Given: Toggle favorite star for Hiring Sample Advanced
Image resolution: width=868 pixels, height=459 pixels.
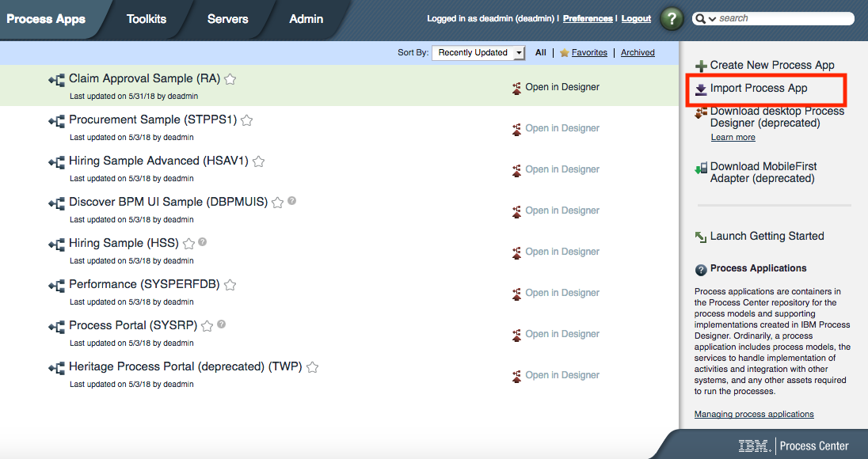Looking at the screenshot, I should coord(258,161).
